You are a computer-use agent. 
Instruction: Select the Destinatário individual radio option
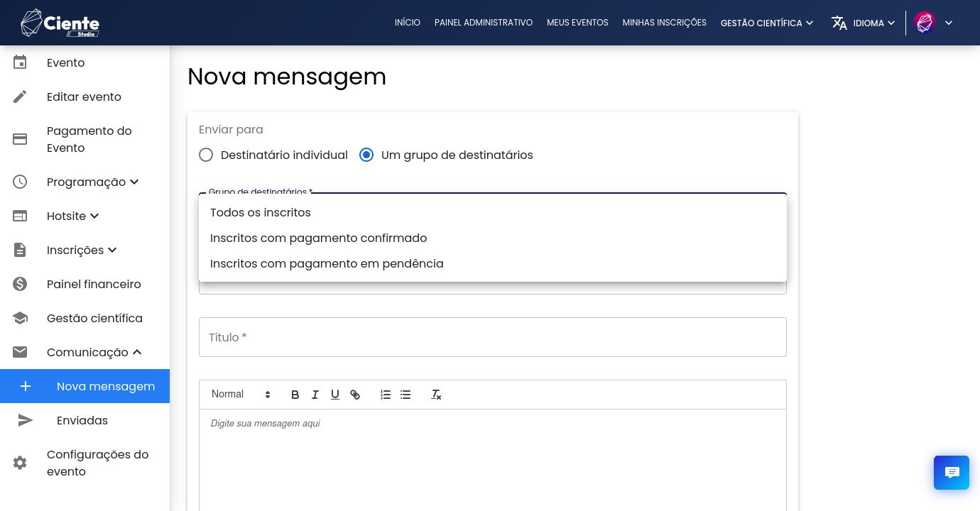tap(206, 155)
